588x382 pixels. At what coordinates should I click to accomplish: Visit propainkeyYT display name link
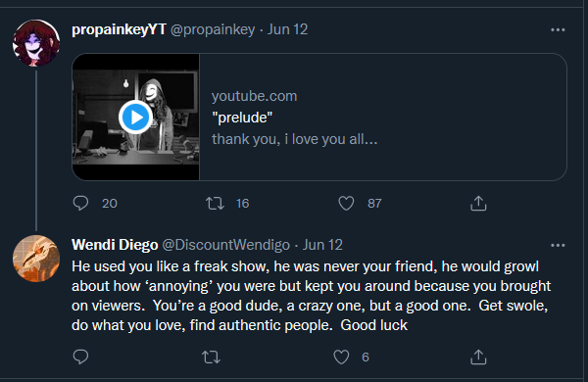[119, 29]
